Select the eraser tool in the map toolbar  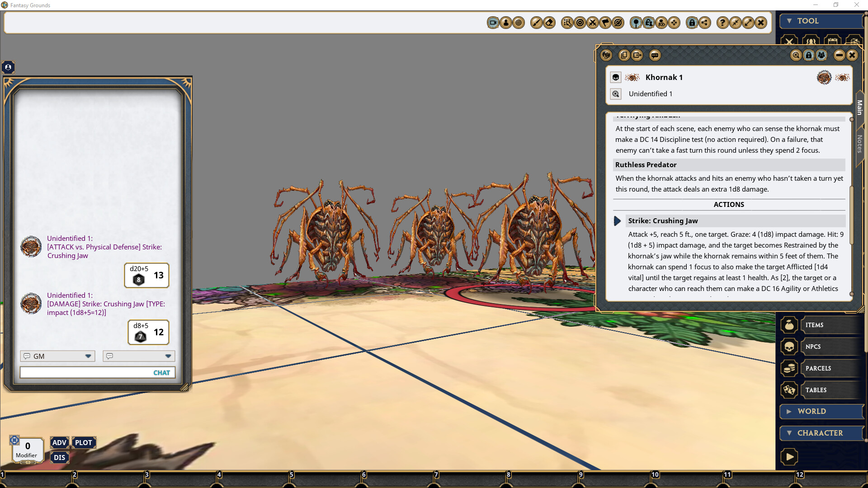[549, 23]
